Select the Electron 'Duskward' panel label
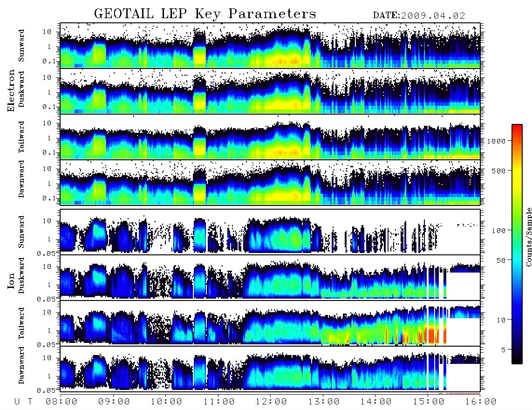Image resolution: width=532 pixels, height=410 pixels. pos(21,89)
